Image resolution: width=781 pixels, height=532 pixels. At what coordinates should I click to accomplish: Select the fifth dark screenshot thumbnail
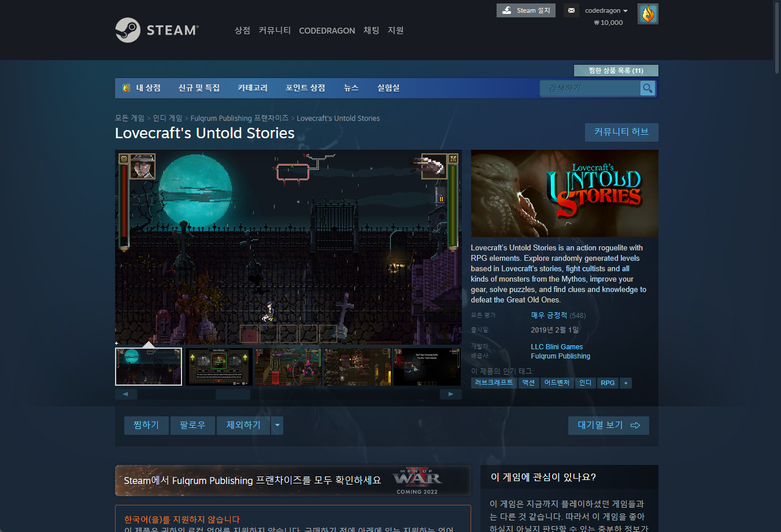(x=427, y=367)
